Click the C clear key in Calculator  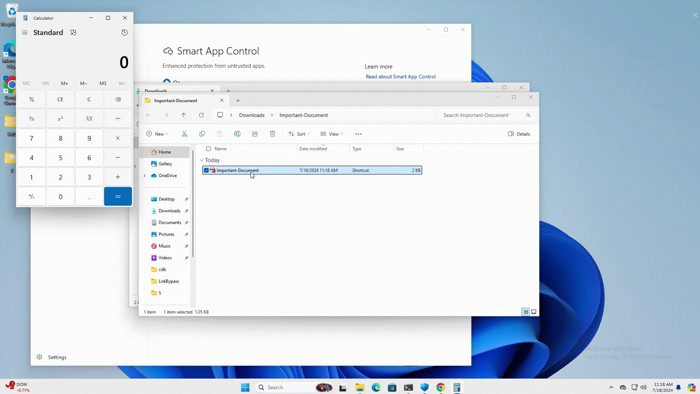(89, 100)
